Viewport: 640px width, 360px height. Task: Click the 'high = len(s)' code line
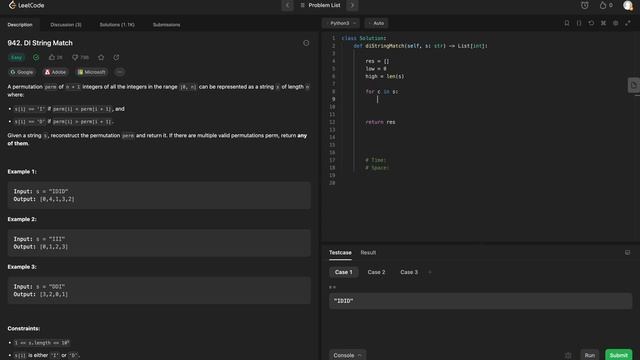tap(384, 76)
